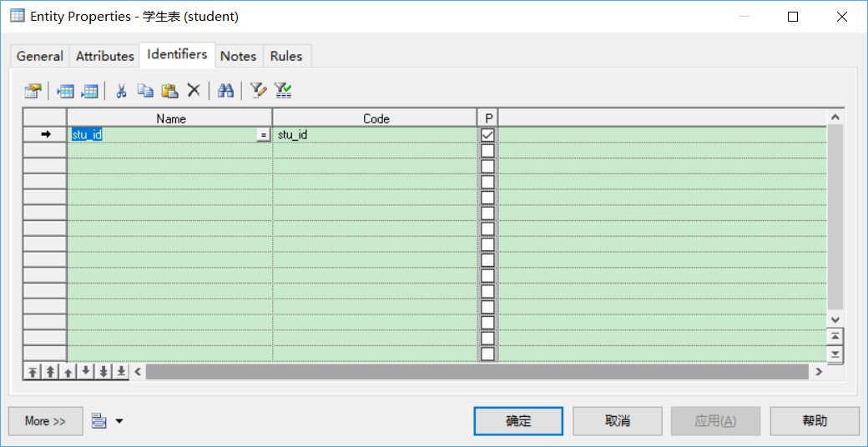Move row to top of list arrow button
Screen dimensions: 868x447
[x=33, y=372]
